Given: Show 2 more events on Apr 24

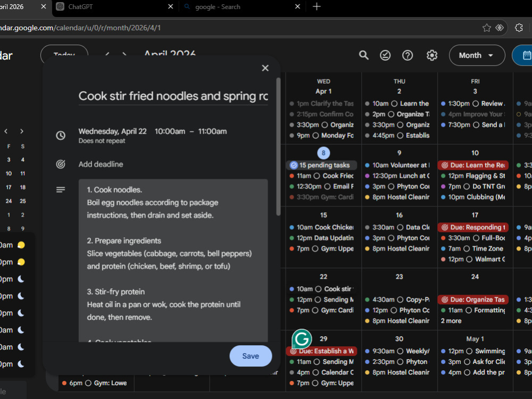Looking at the screenshot, I should (451, 321).
